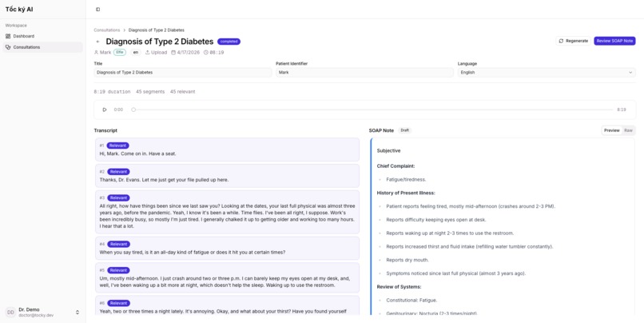The width and height of the screenshot is (644, 323).
Task: Click the Draft badge beside SOAP Note
Action: (404, 130)
